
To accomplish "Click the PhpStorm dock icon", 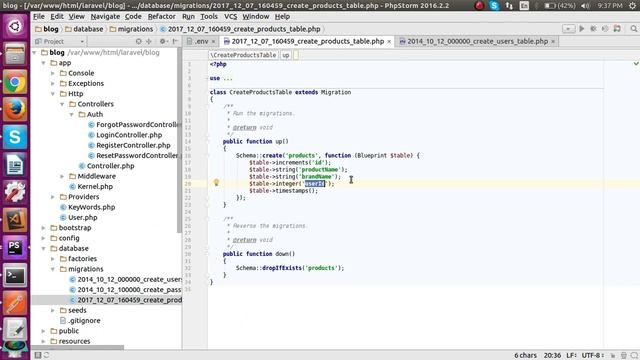I will (x=15, y=248).
